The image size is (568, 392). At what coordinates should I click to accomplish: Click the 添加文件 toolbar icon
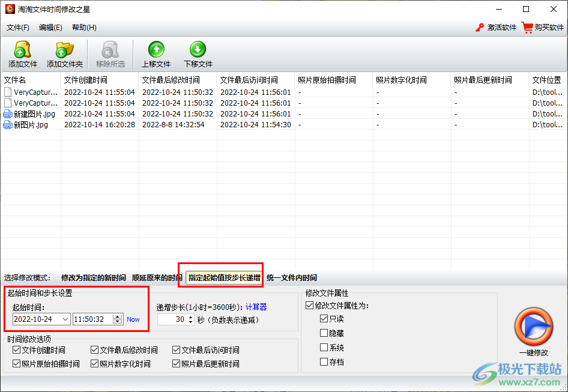22,50
